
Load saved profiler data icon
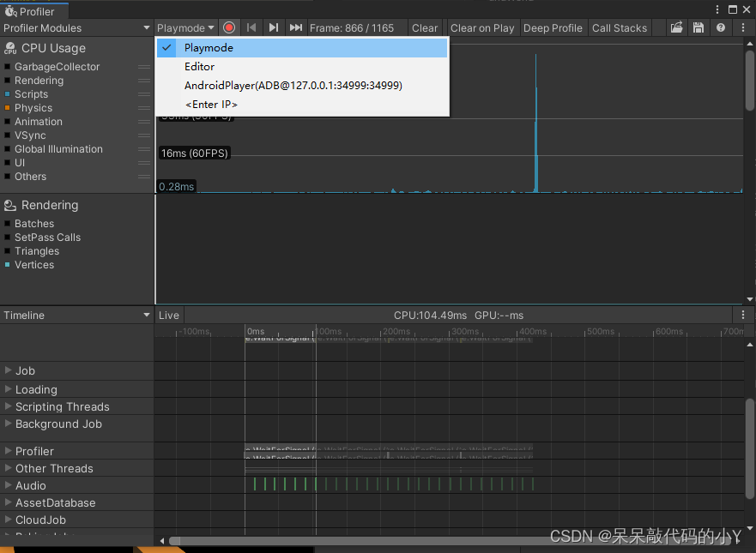[676, 27]
